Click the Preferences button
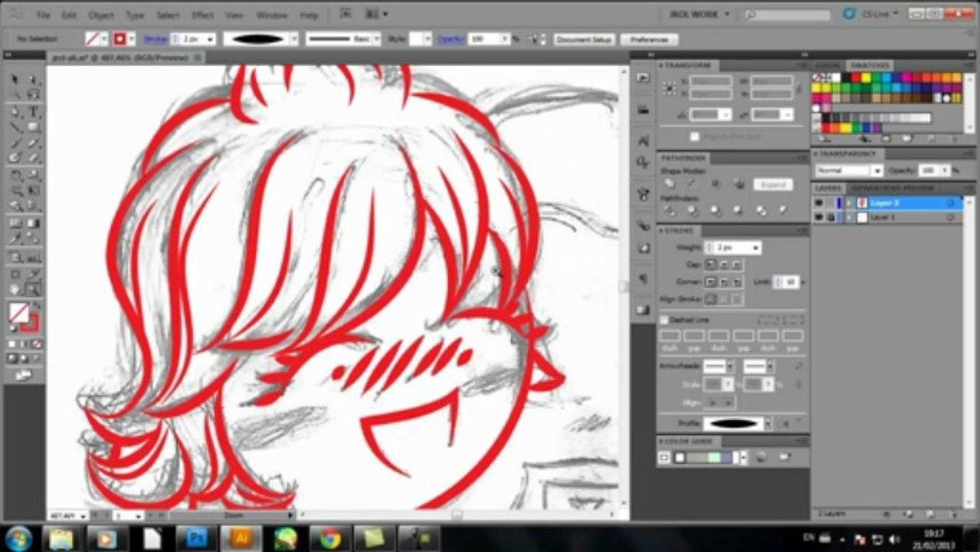The height and width of the screenshot is (552, 980). click(x=649, y=39)
